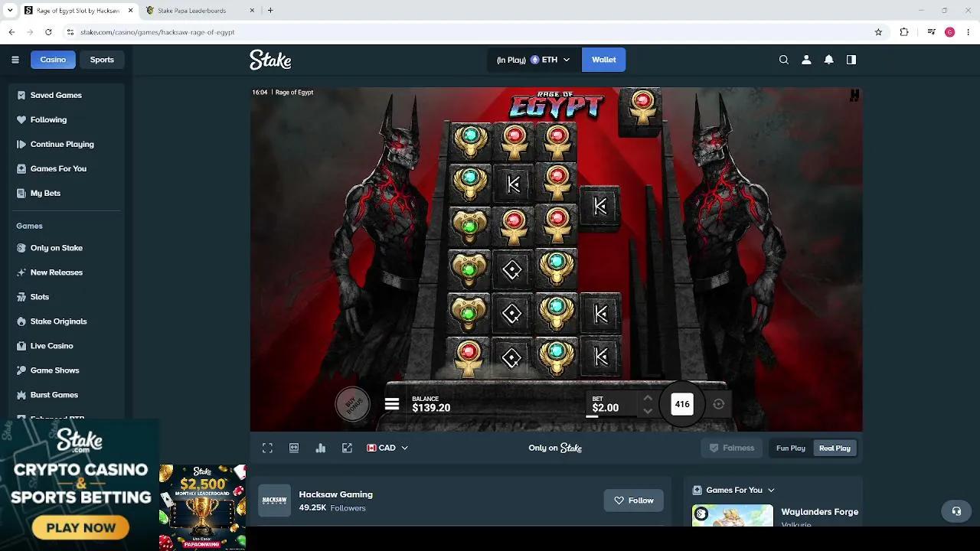
Task: Open the hamburger sidebar menu
Action: coord(15,60)
